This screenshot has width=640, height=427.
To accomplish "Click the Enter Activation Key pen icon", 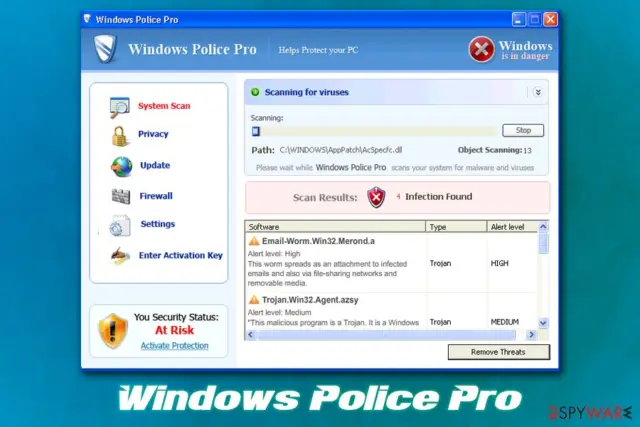I will [x=120, y=256].
